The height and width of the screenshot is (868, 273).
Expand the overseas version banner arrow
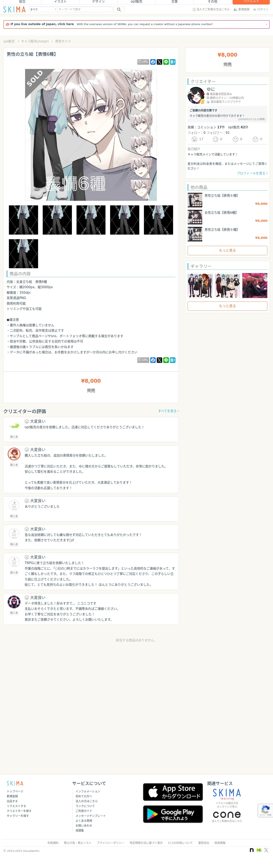coord(266,24)
